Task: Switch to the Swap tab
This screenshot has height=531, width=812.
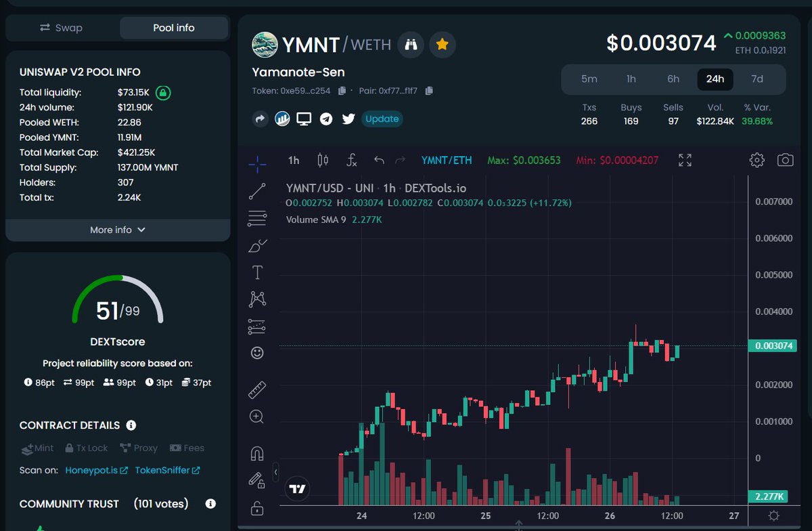Action: pos(61,28)
